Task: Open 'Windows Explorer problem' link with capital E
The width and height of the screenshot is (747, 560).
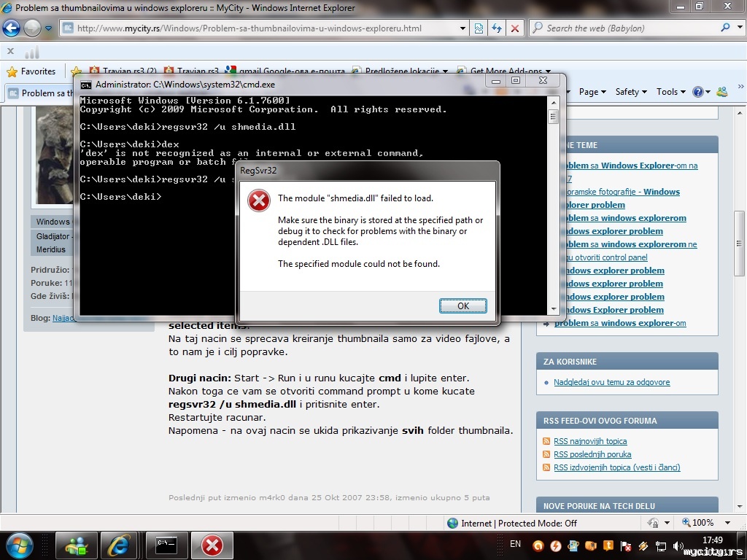Action: click(614, 309)
